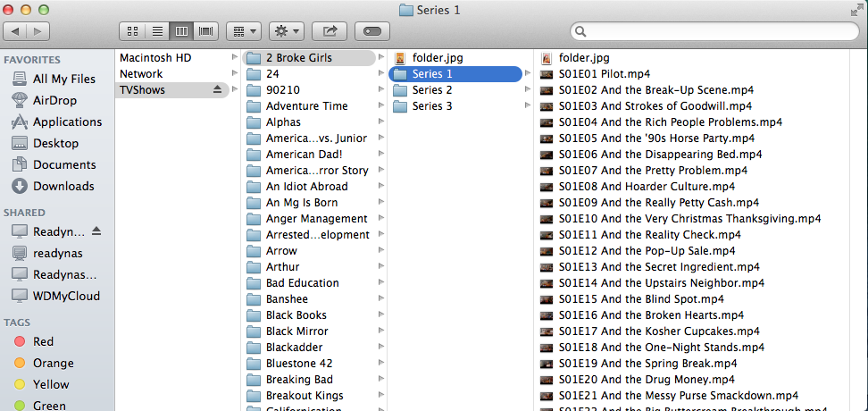Open the Action gear menu
The height and width of the screenshot is (411, 868).
[286, 31]
